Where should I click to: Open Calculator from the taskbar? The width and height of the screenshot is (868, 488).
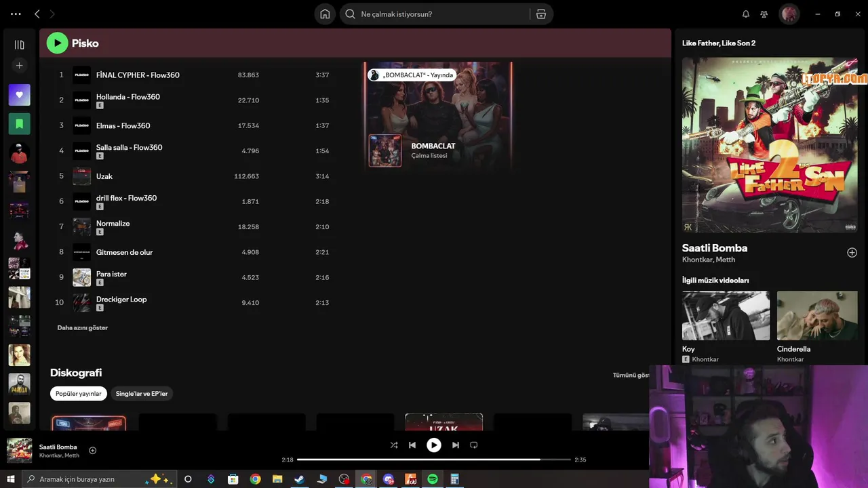pyautogui.click(x=455, y=479)
